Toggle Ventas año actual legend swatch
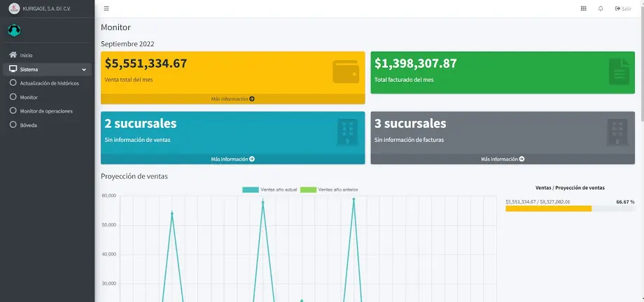 (x=251, y=189)
